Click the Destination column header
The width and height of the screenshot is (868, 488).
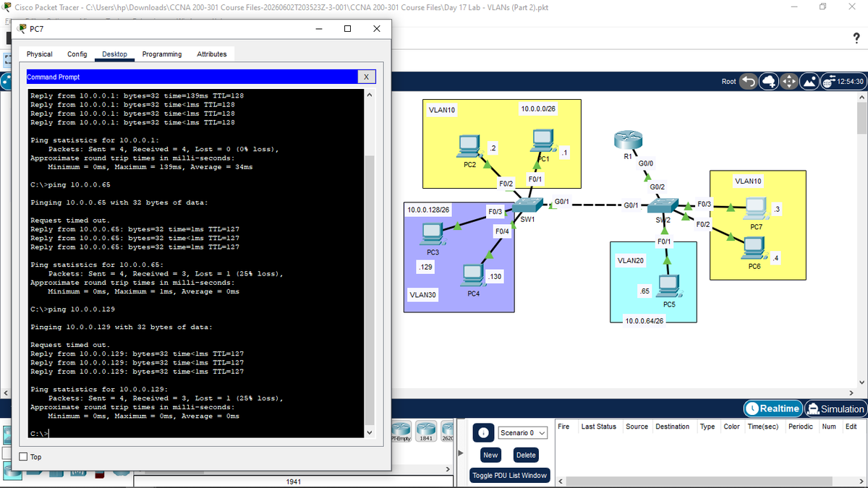[672, 427]
